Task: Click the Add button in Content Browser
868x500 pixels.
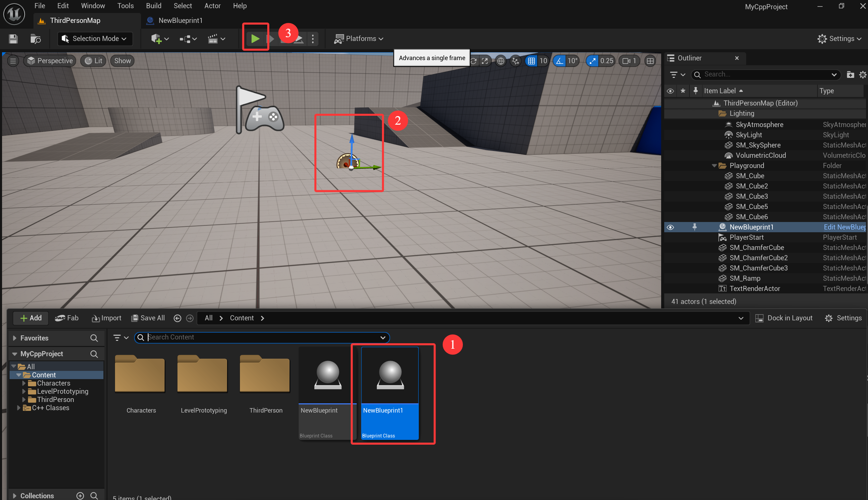Action: [31, 318]
